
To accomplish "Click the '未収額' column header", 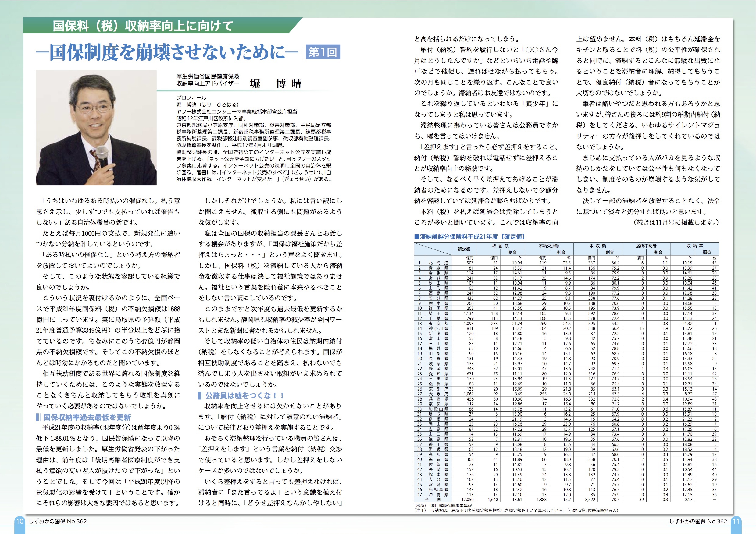I will point(597,246).
